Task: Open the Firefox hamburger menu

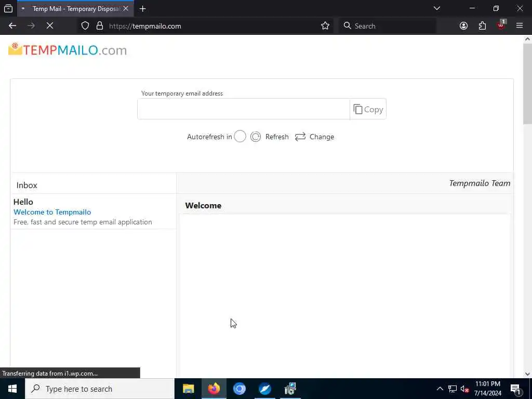Action: point(520,26)
